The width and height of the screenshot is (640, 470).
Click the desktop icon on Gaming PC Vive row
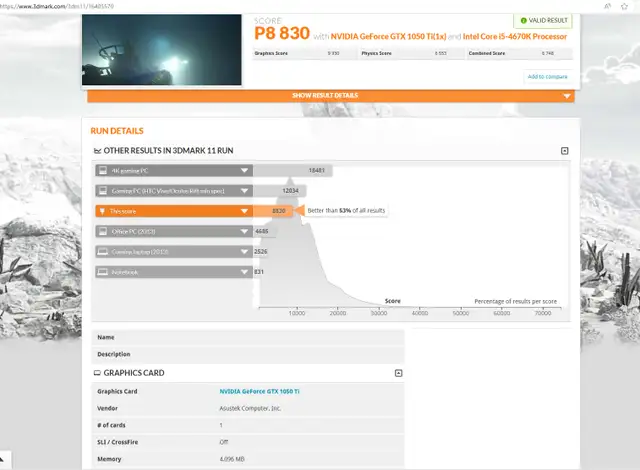[x=103, y=191]
